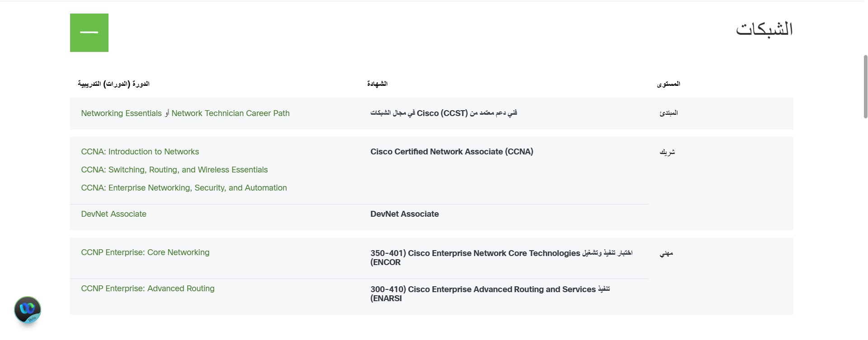Click the الشهادة column header
The width and height of the screenshot is (868, 340).
[x=377, y=84]
